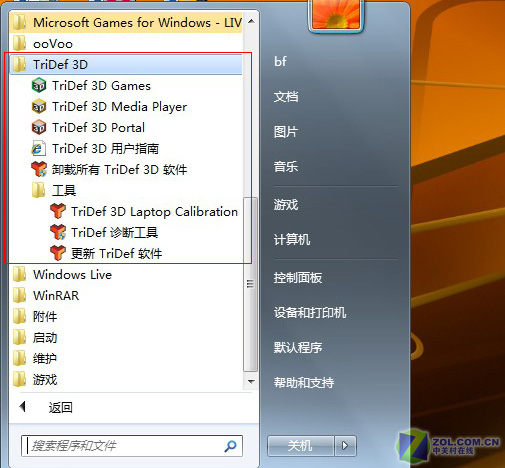Click the ooVoo folder icon
The image size is (505, 468).
tap(19, 43)
